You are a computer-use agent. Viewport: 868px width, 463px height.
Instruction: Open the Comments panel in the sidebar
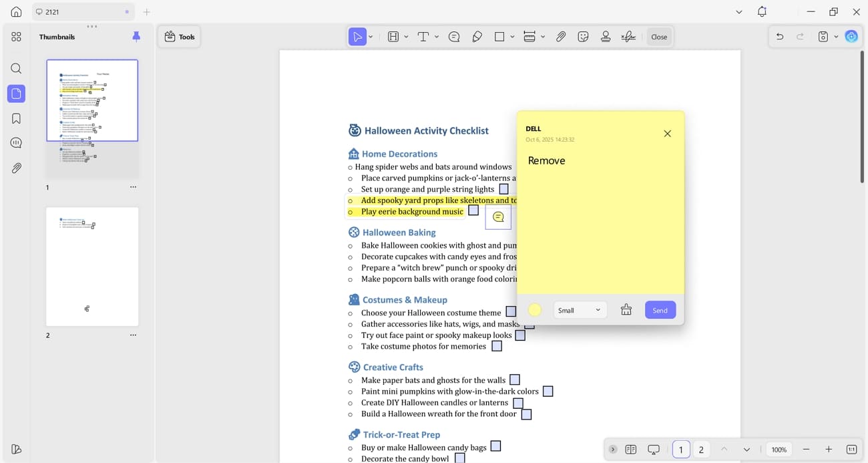click(16, 142)
